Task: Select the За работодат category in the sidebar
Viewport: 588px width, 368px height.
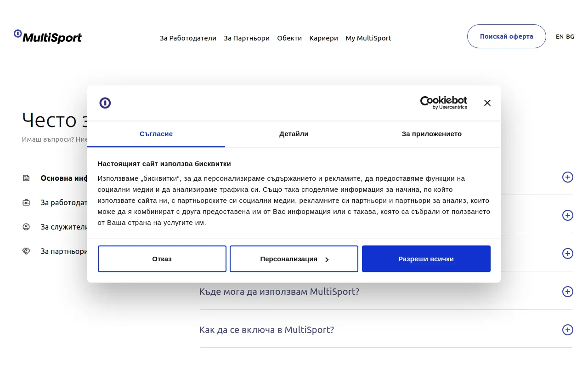Action: [64, 202]
